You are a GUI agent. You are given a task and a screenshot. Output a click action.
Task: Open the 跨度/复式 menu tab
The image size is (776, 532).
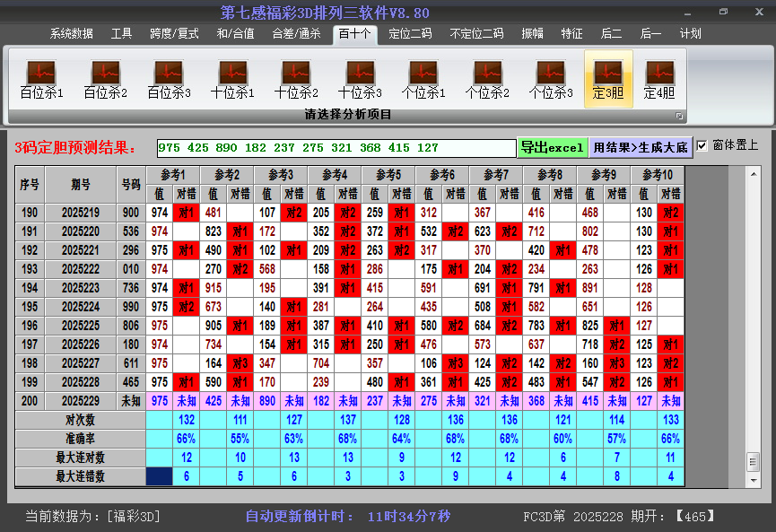coord(174,34)
